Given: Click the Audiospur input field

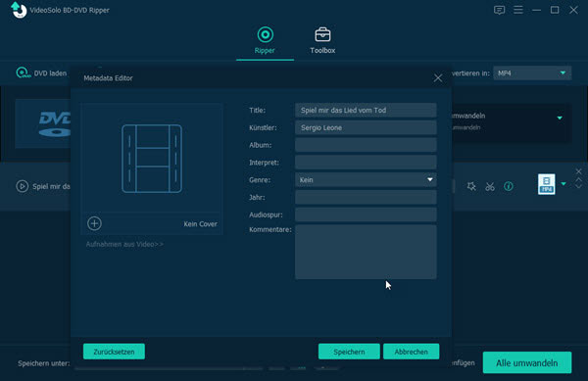Looking at the screenshot, I should point(366,214).
